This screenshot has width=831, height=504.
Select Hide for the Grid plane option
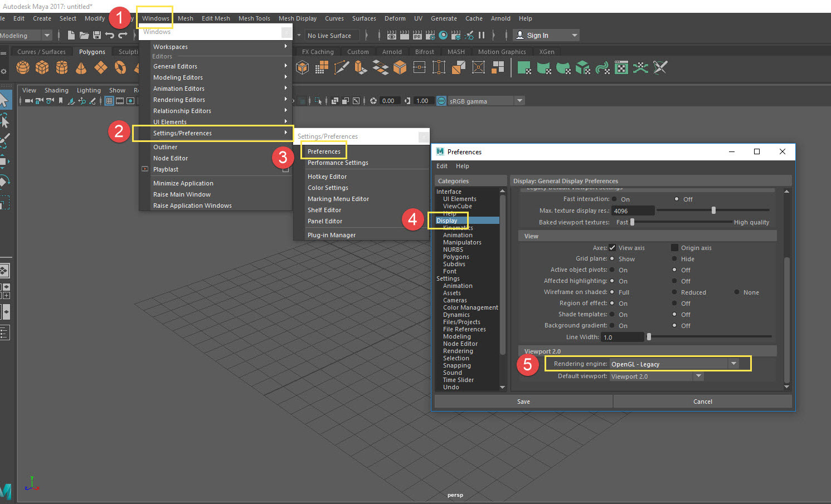(x=673, y=258)
